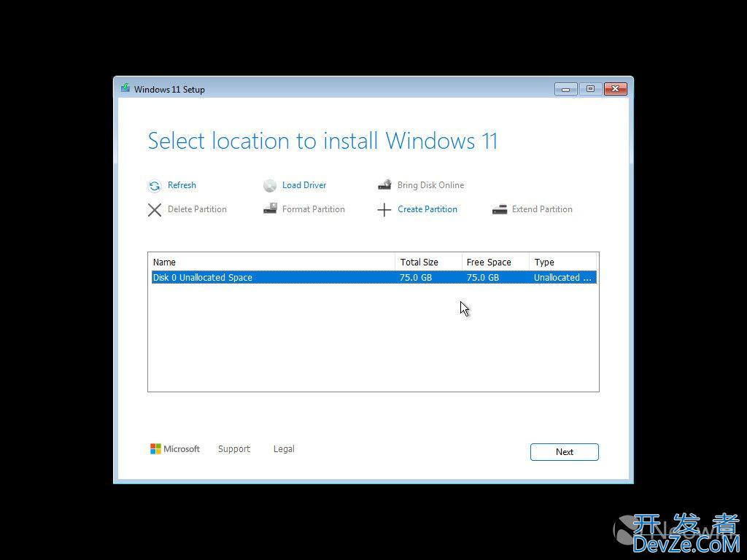
Task: Close the Windows 11 Setup window
Action: (x=615, y=89)
